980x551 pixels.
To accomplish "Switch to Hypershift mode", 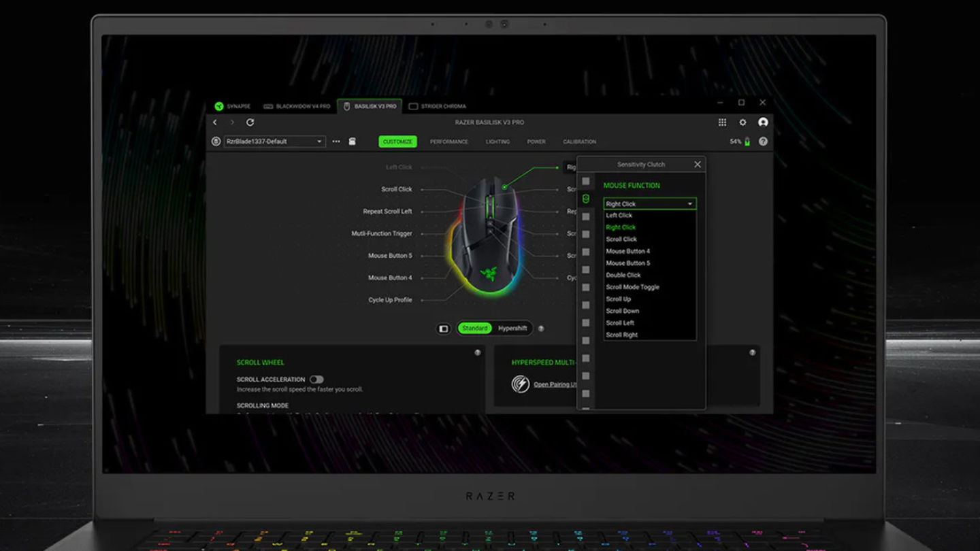I will click(x=512, y=329).
